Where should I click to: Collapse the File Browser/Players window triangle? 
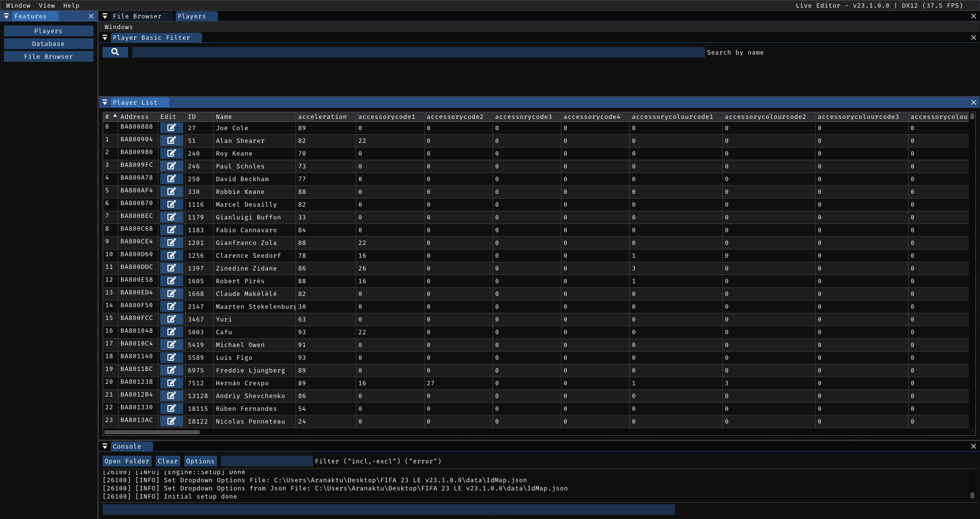click(x=105, y=16)
